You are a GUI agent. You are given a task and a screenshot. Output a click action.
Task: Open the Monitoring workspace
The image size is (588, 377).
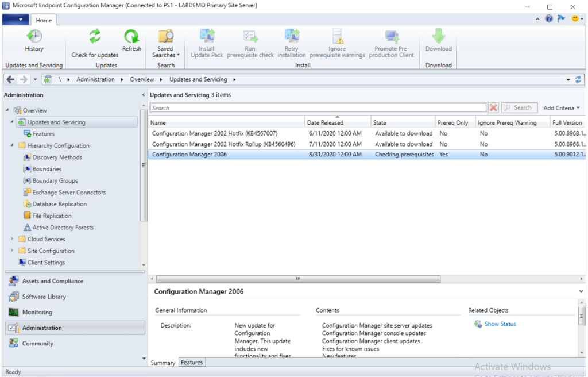tap(37, 313)
